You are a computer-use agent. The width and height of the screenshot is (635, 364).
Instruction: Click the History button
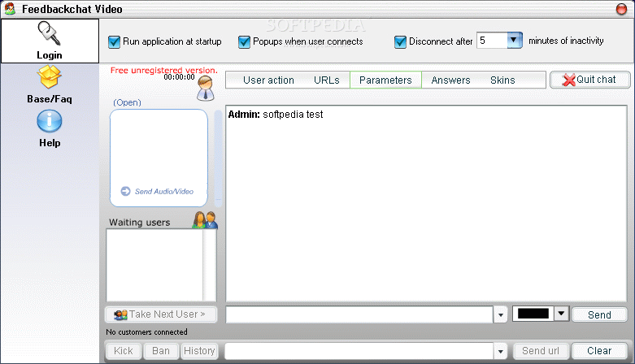point(199,351)
